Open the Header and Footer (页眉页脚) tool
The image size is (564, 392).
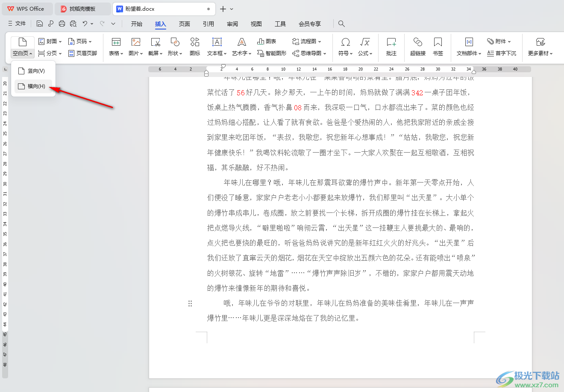(83, 53)
